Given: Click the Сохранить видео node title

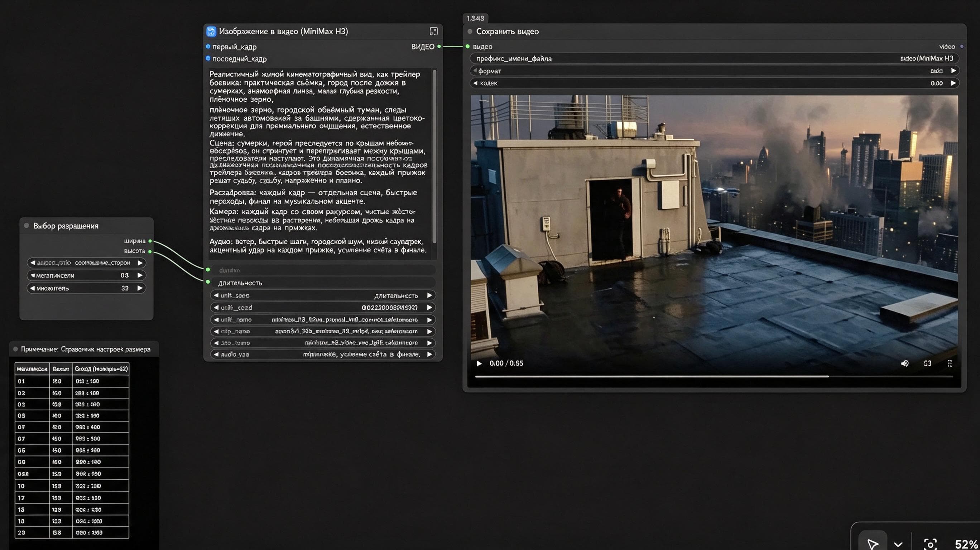Looking at the screenshot, I should [x=507, y=31].
